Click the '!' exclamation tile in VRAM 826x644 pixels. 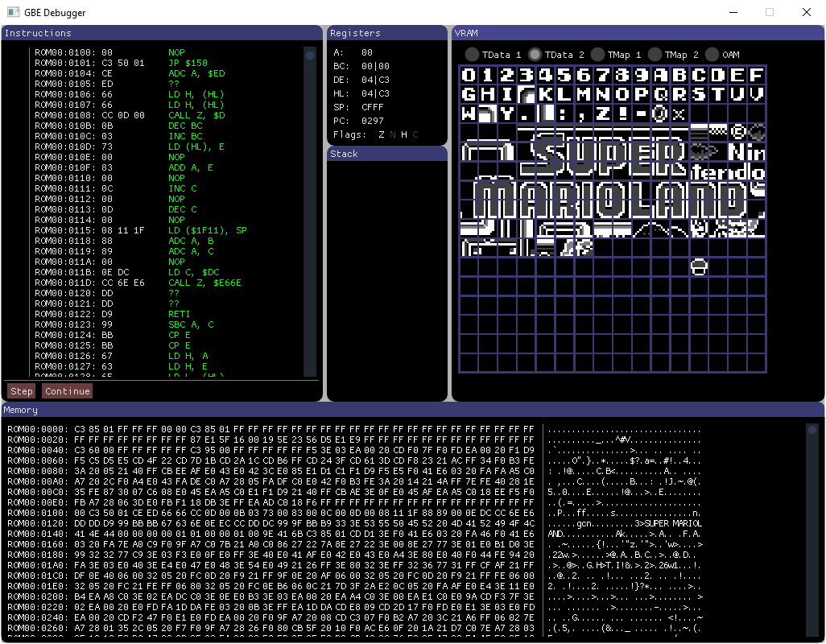click(622, 114)
